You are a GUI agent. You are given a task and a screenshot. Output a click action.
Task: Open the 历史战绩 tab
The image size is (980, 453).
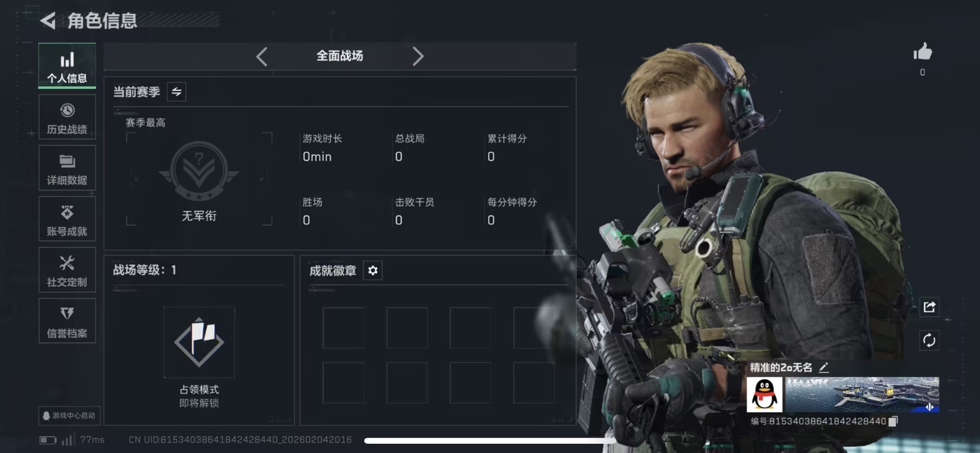tap(67, 117)
